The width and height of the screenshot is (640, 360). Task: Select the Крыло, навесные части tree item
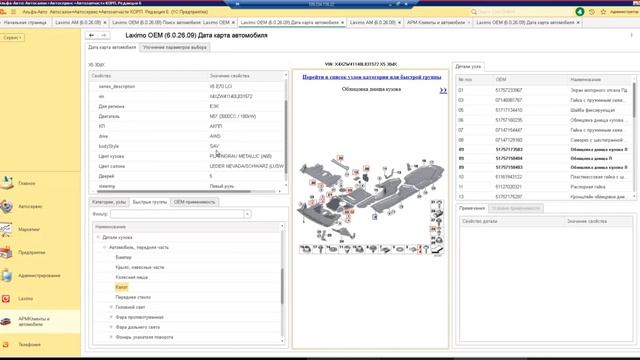click(140, 267)
